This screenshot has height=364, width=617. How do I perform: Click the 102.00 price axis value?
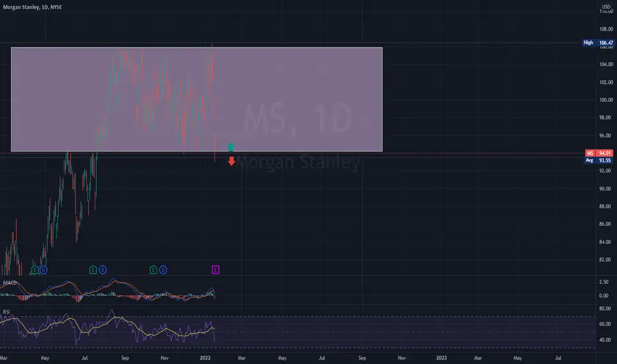click(606, 82)
